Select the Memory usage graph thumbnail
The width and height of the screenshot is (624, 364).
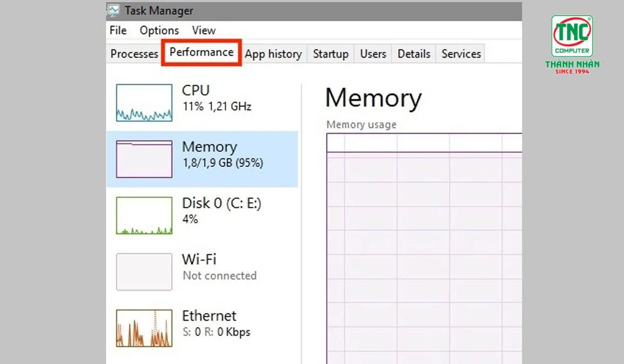coord(144,159)
